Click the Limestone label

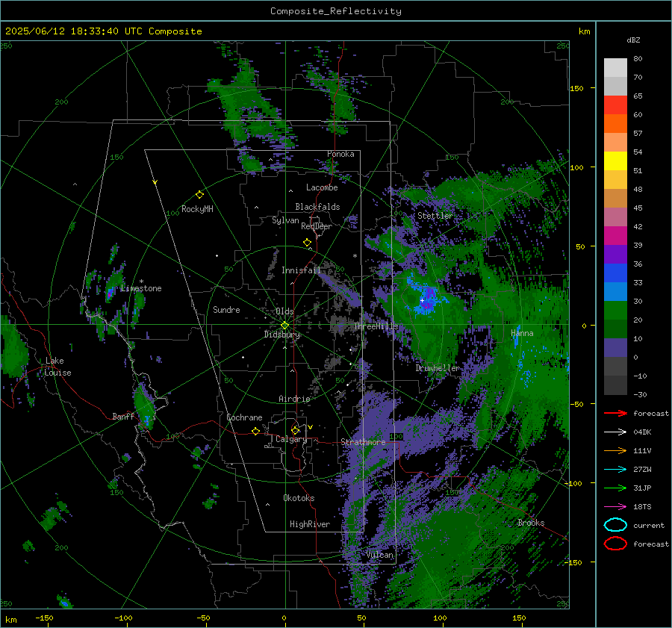pyautogui.click(x=141, y=288)
